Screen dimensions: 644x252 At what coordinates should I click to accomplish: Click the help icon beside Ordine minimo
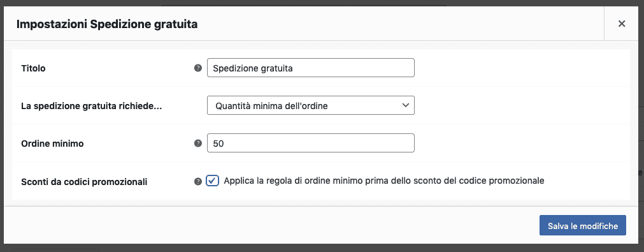click(x=198, y=143)
